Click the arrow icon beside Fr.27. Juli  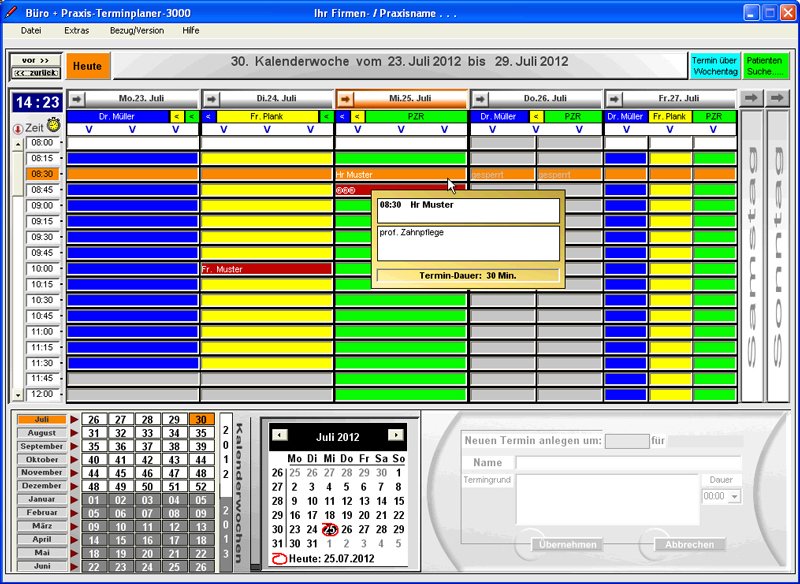(x=614, y=98)
